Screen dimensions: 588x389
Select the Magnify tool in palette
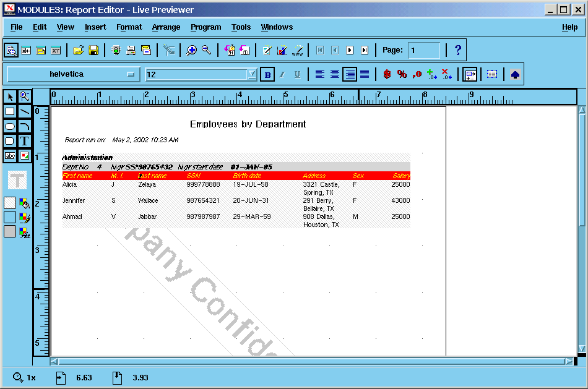(25, 96)
